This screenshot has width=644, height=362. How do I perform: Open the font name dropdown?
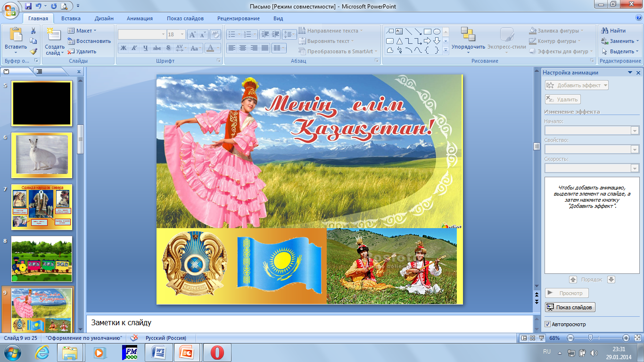pyautogui.click(x=163, y=34)
